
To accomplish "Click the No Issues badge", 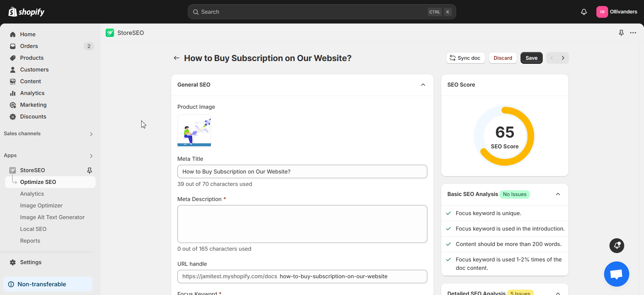I will 515,194.
